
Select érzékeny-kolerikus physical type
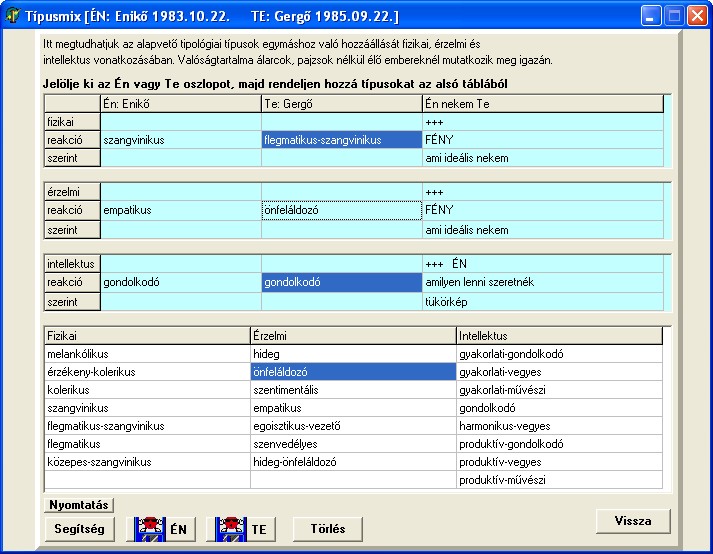coord(147,372)
